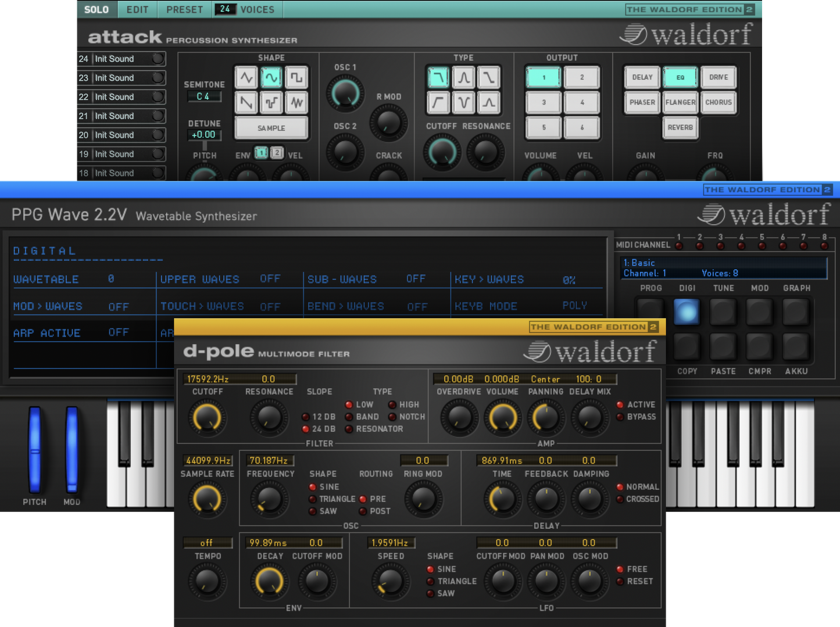
Task: Select preset 21 Init Sound from the list
Action: click(120, 116)
